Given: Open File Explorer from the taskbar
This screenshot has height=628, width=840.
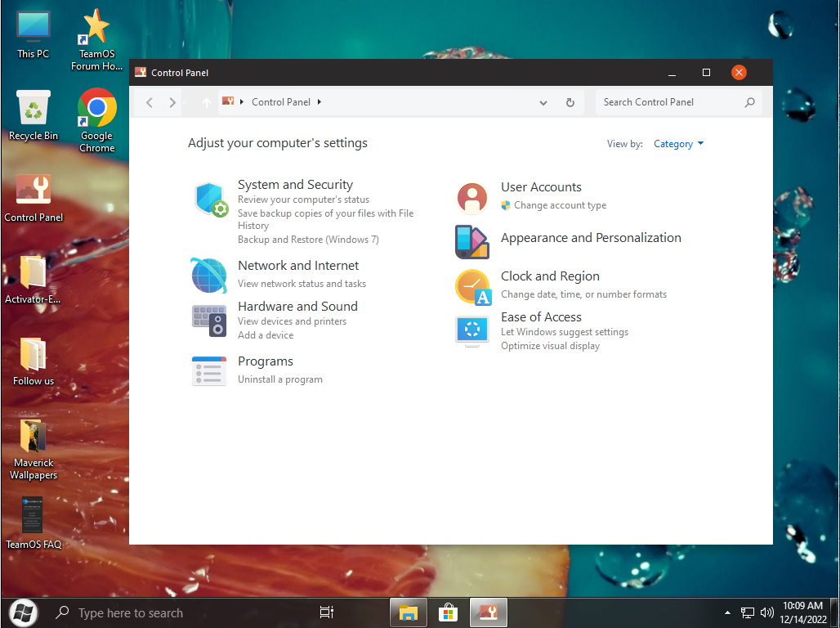Looking at the screenshot, I should pos(409,612).
